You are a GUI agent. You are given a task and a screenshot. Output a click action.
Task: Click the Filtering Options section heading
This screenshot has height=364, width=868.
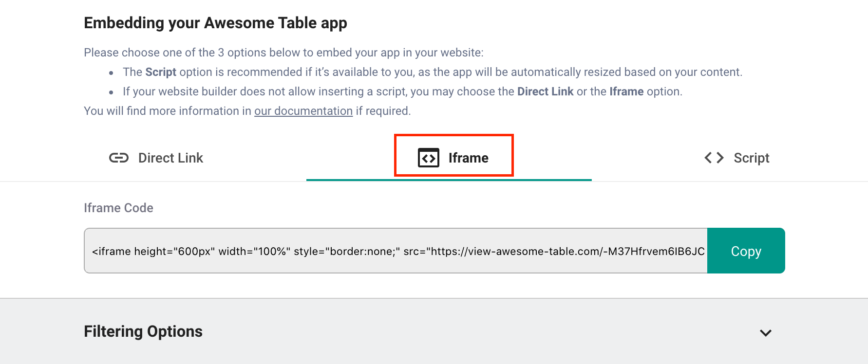(x=143, y=331)
